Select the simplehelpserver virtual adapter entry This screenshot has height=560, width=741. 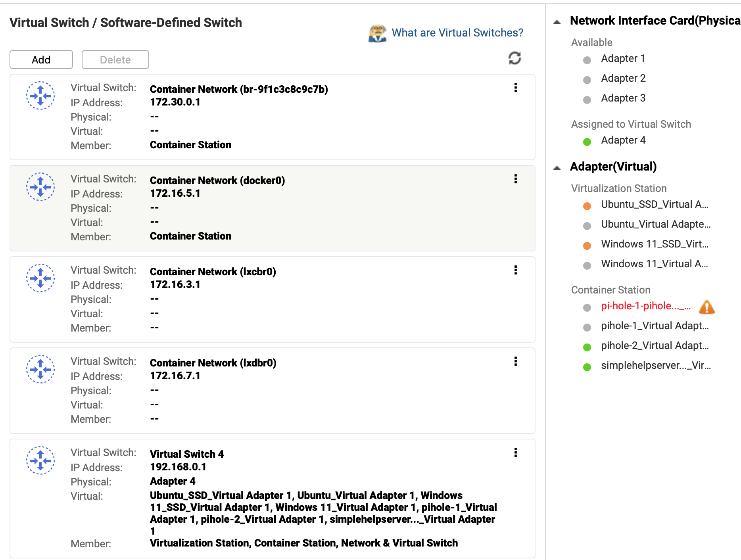click(x=655, y=366)
